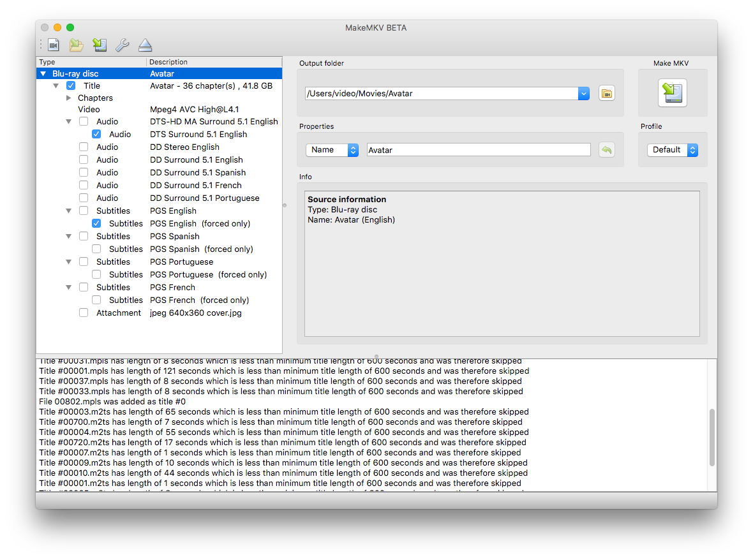The width and height of the screenshot is (753, 560).
Task: Enable DD Surround 5.1 Spanish audio checkbox
Action: pos(84,172)
